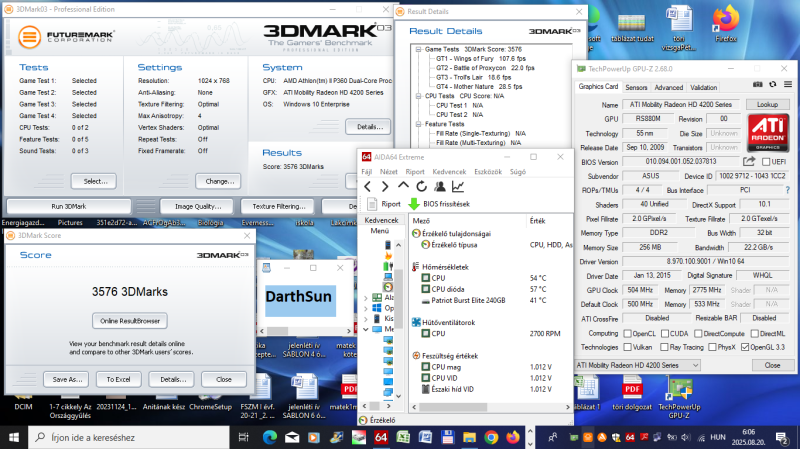Click Run 3DMark button

(69, 206)
